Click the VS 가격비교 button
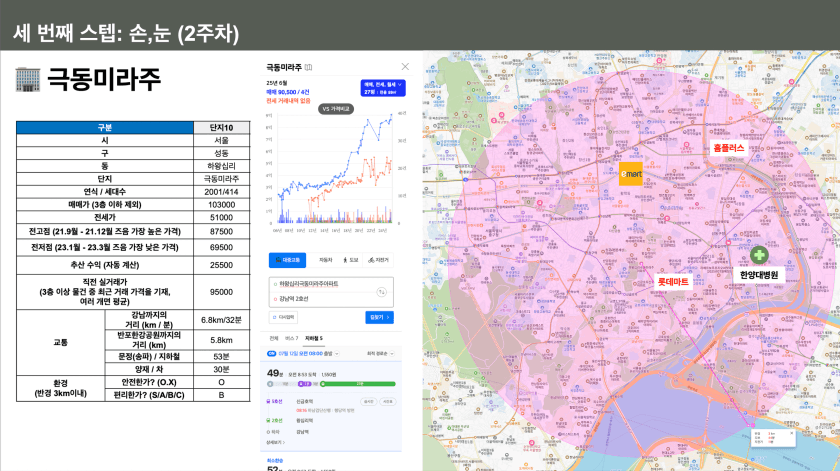This screenshot has width=840, height=471. point(336,109)
